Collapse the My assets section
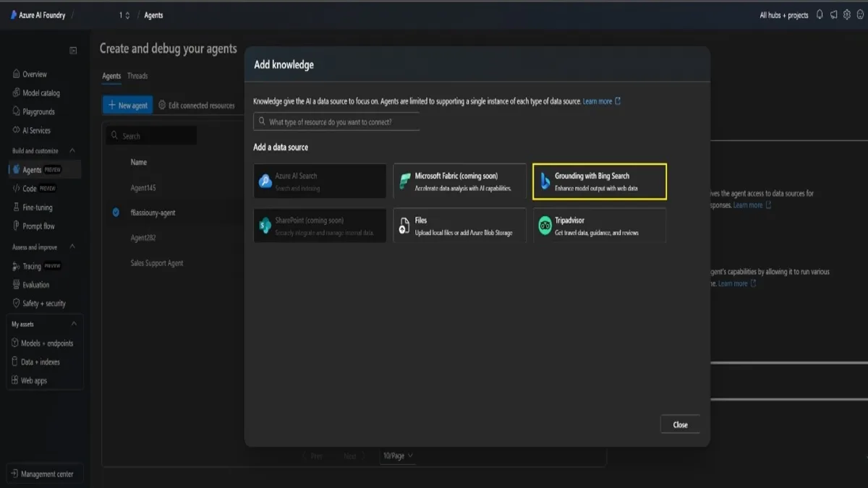 coord(74,324)
